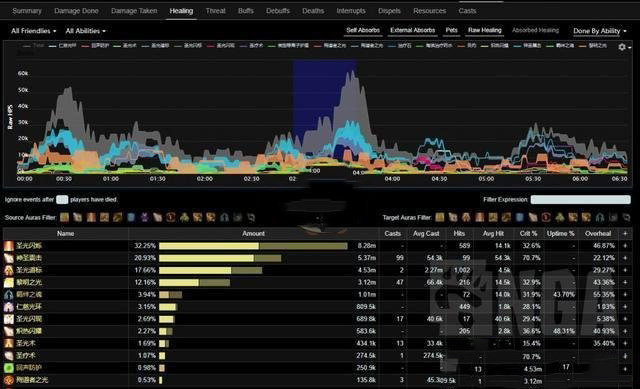Sort table by Amount column
Screen dimensions: 640x389
(x=253, y=233)
